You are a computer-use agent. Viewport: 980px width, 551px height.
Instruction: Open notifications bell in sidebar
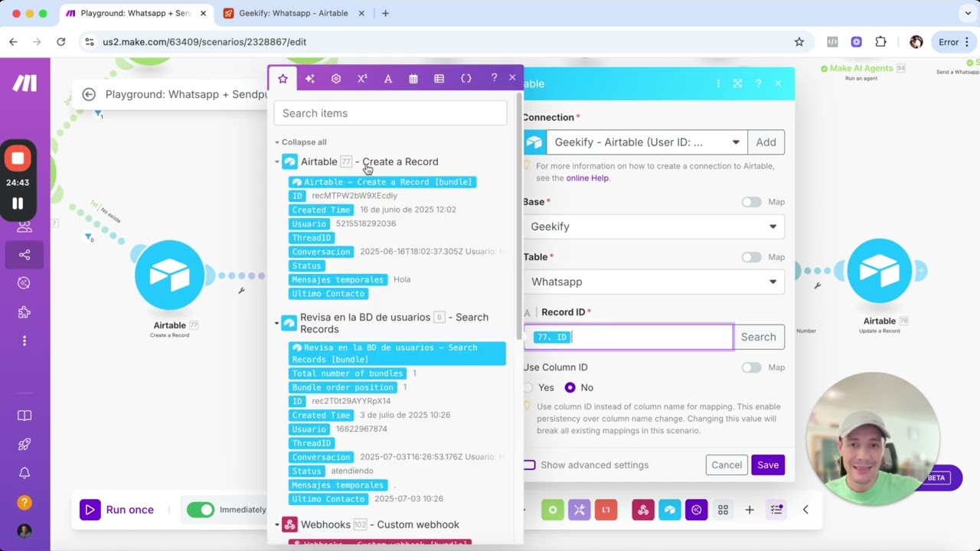[x=24, y=474]
